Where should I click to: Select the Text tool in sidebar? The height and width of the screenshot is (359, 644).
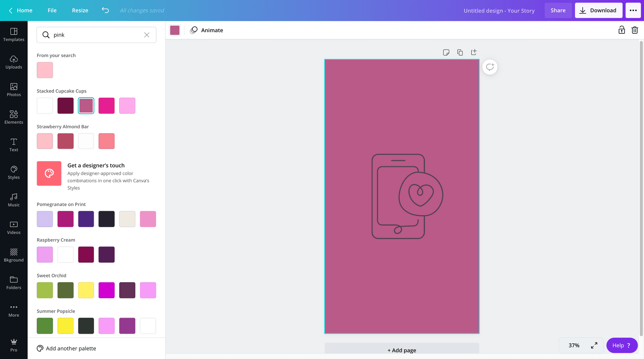(14, 145)
